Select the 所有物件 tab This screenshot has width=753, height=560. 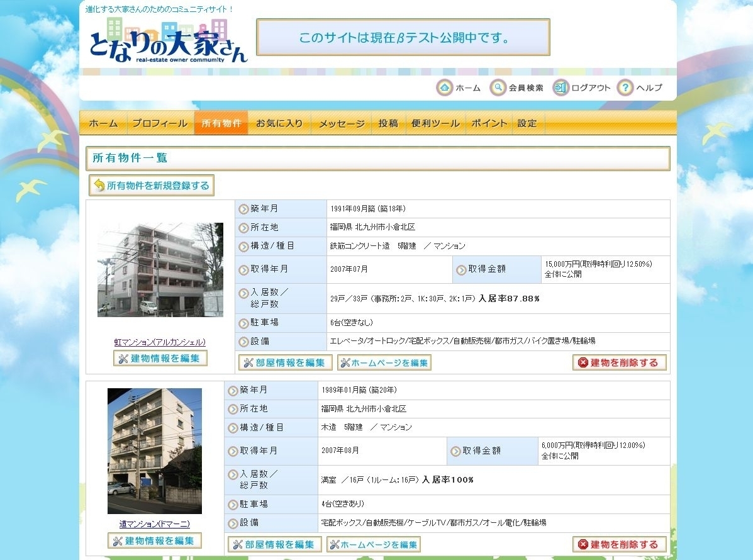click(221, 123)
